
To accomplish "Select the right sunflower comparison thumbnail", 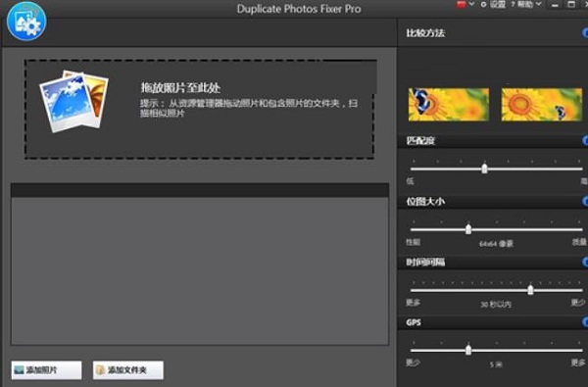I will 542,105.
